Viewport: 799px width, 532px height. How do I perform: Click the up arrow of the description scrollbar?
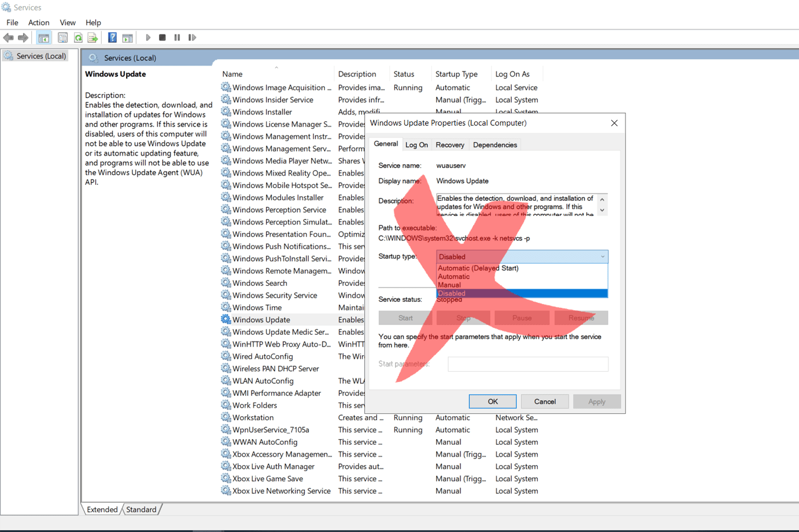point(602,200)
